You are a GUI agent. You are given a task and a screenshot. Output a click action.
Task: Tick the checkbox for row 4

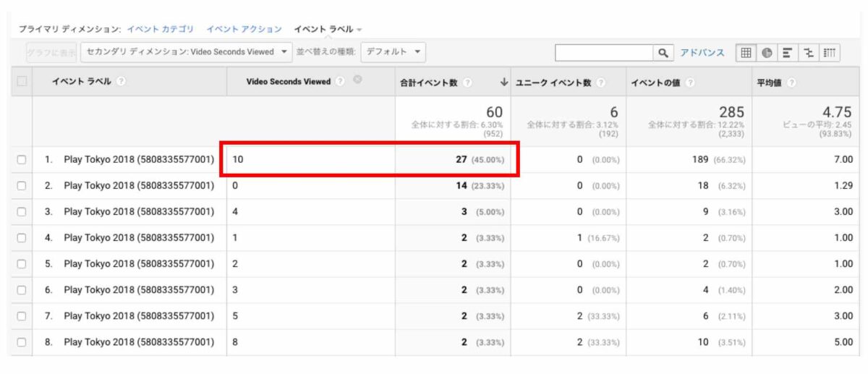tap(22, 238)
